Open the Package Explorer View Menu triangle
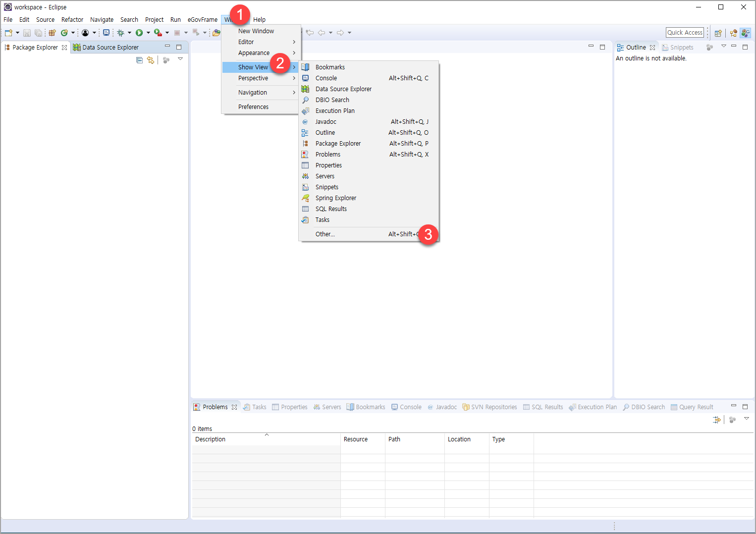 pyautogui.click(x=180, y=59)
